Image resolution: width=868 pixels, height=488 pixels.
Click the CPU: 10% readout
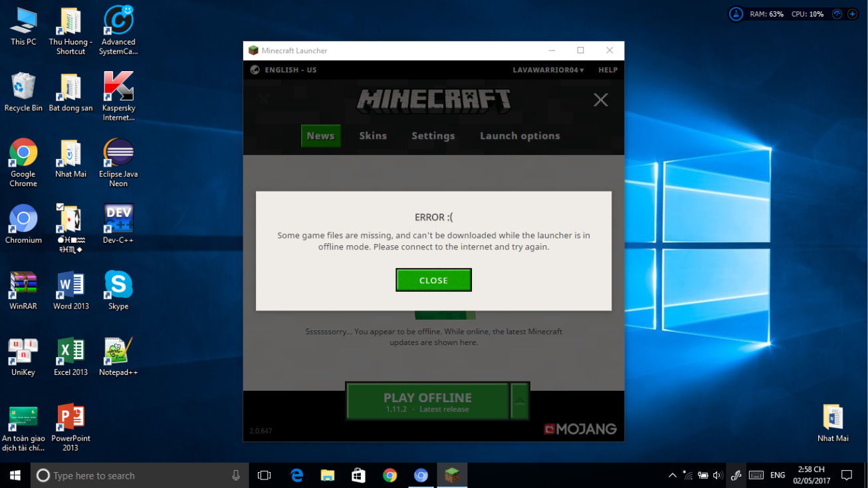tap(808, 14)
